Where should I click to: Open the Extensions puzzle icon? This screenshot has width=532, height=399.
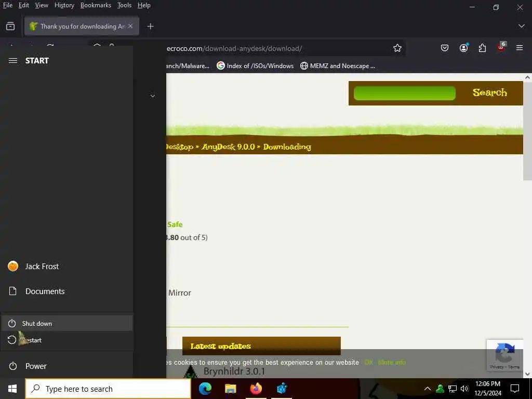[x=482, y=48]
